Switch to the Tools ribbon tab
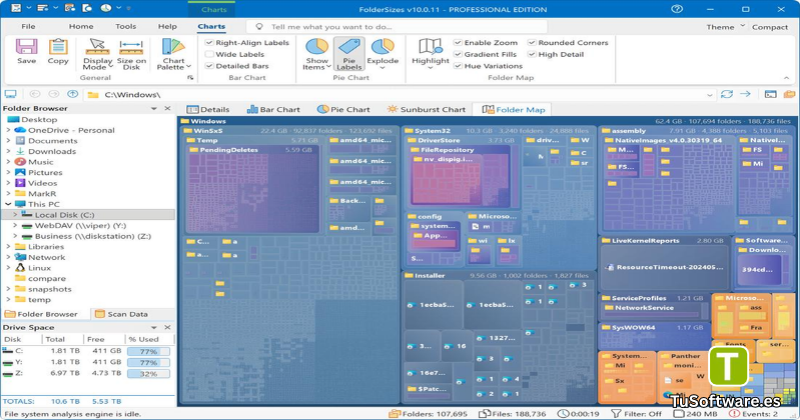Image resolution: width=800 pixels, height=420 pixels. (x=126, y=26)
